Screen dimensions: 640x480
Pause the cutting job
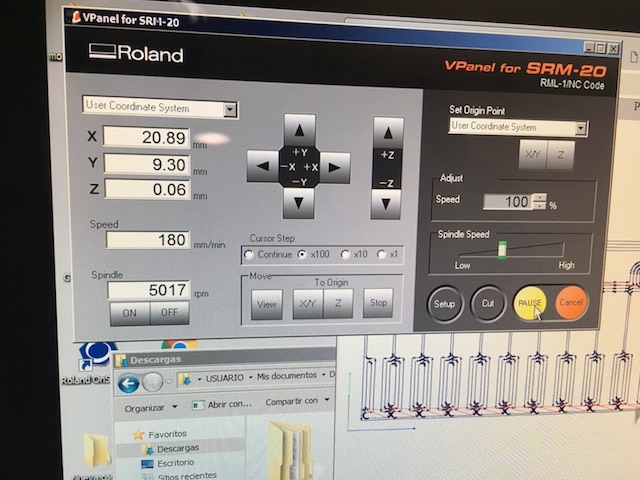[530, 303]
